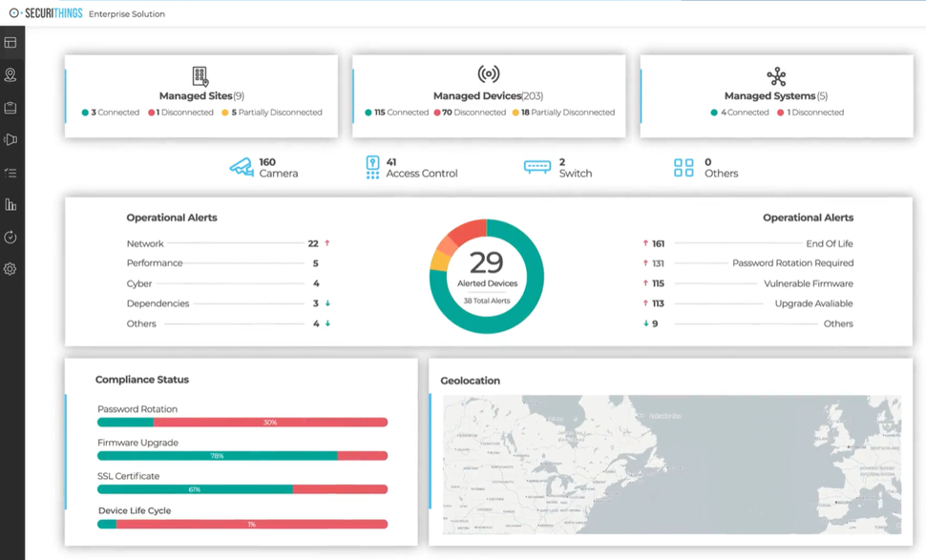Click 1 Disconnected sites status
The width and height of the screenshot is (926, 560).
click(180, 113)
